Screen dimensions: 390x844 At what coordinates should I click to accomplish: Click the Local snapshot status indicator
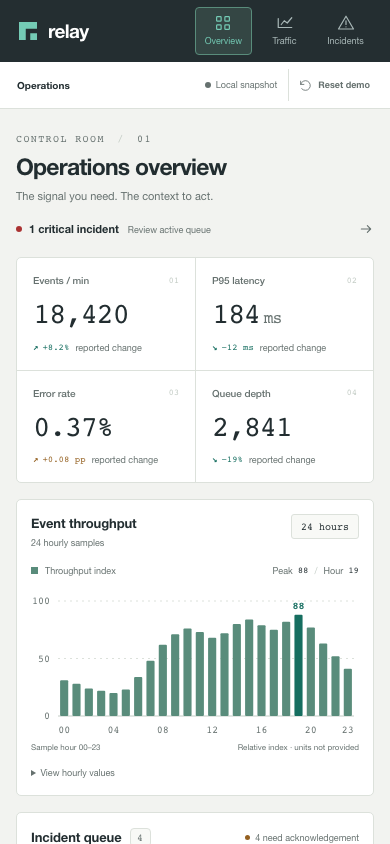[x=241, y=85]
